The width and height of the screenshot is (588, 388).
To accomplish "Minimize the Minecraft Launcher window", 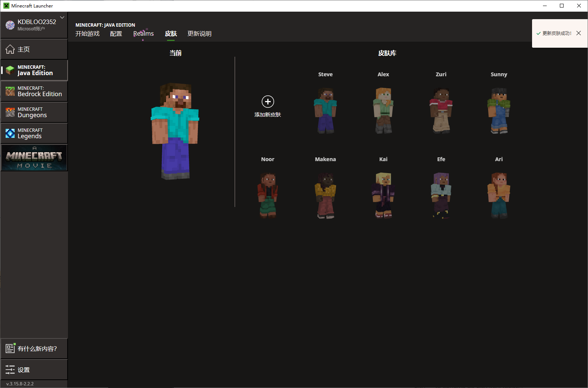I will (544, 6).
